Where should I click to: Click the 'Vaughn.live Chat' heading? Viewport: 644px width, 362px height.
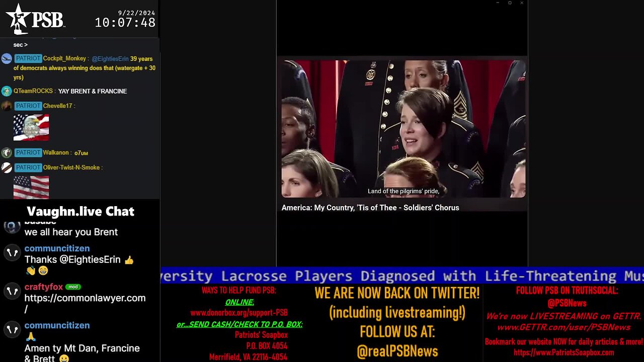click(80, 211)
